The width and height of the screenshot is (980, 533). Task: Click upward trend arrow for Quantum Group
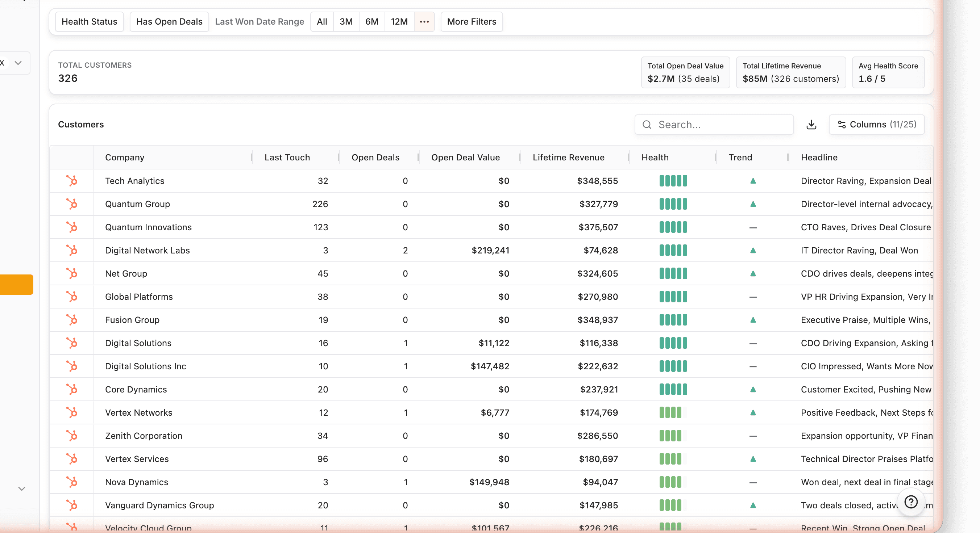tap(752, 204)
